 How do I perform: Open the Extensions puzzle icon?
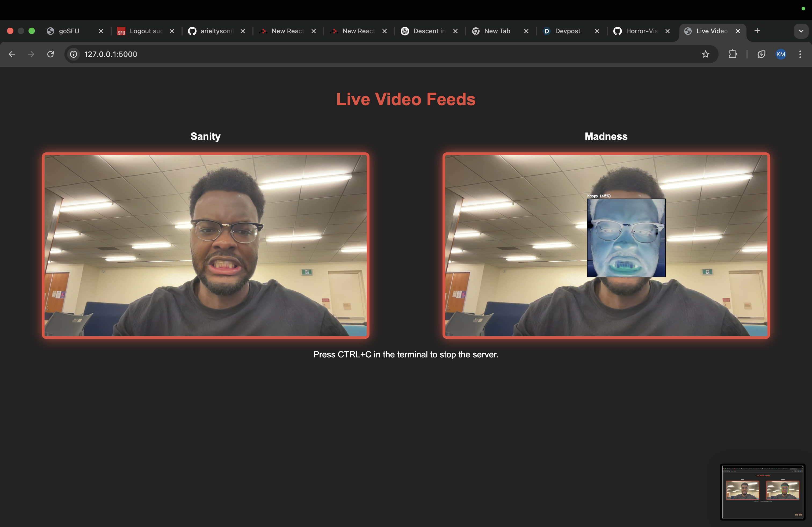[733, 54]
